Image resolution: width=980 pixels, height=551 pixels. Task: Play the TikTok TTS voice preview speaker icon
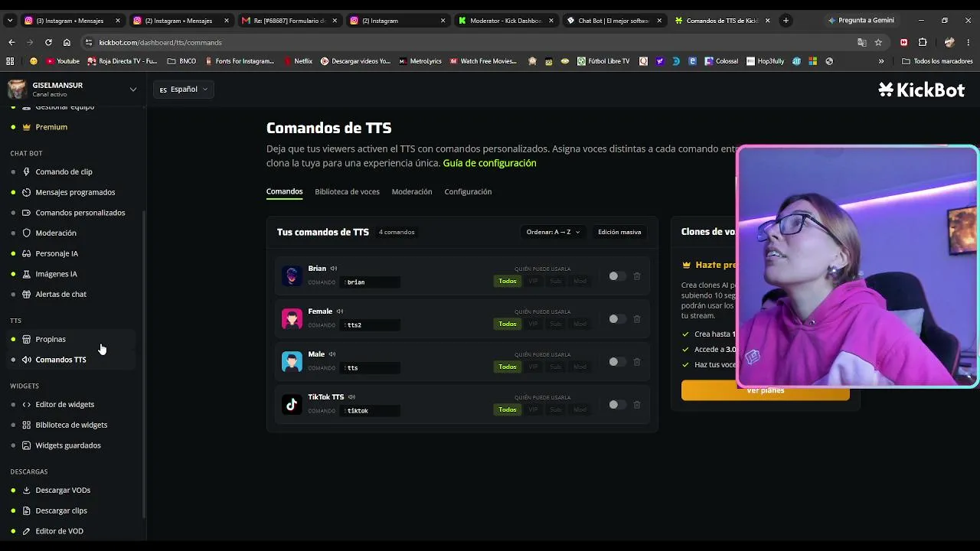click(351, 397)
